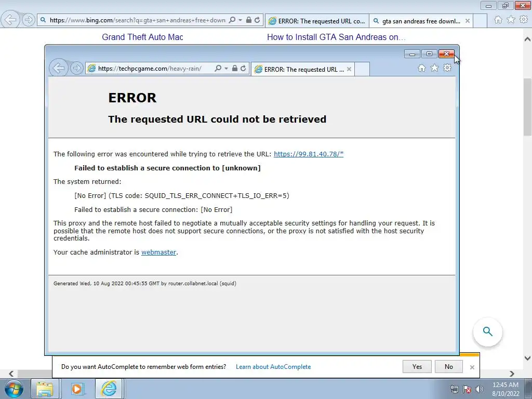Go back in the Bing background window

pyautogui.click(x=10, y=20)
